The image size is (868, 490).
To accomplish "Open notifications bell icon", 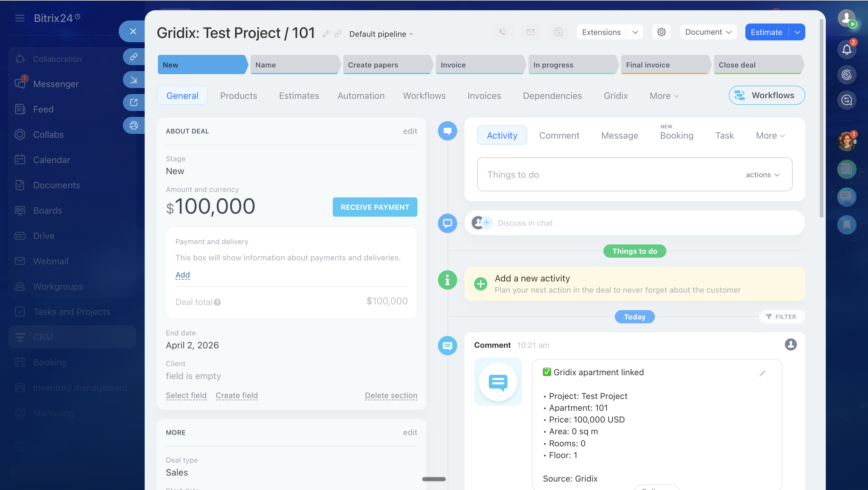I will tap(846, 49).
